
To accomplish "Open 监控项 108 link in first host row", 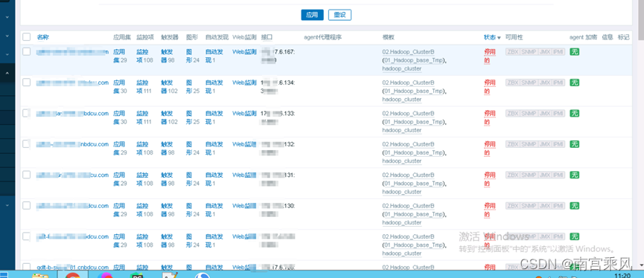I will click(x=144, y=56).
